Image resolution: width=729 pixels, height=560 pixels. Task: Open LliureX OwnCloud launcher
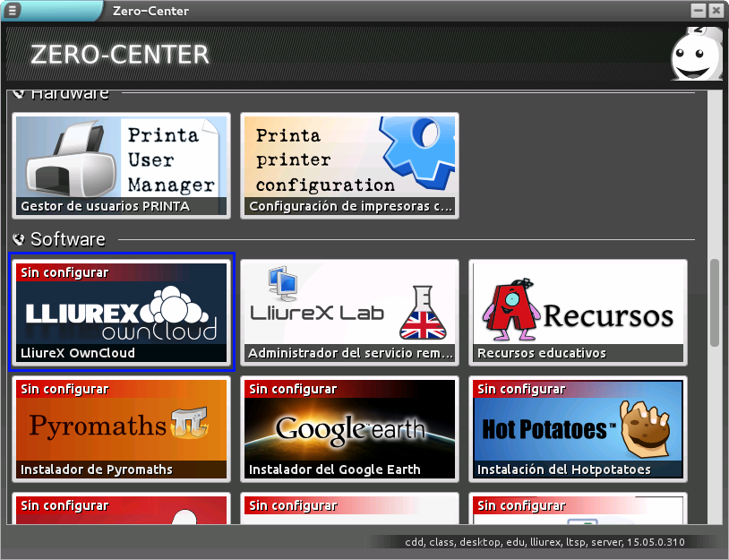(x=121, y=312)
